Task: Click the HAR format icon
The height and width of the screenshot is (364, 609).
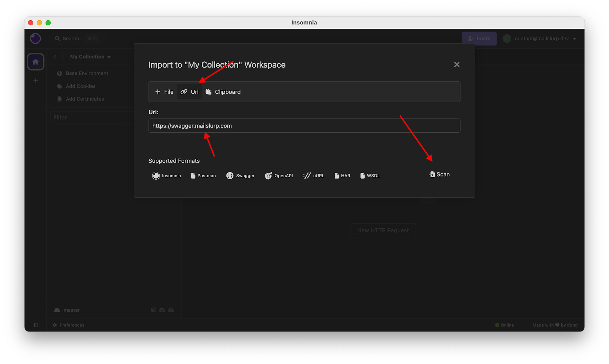Action: [337, 176]
